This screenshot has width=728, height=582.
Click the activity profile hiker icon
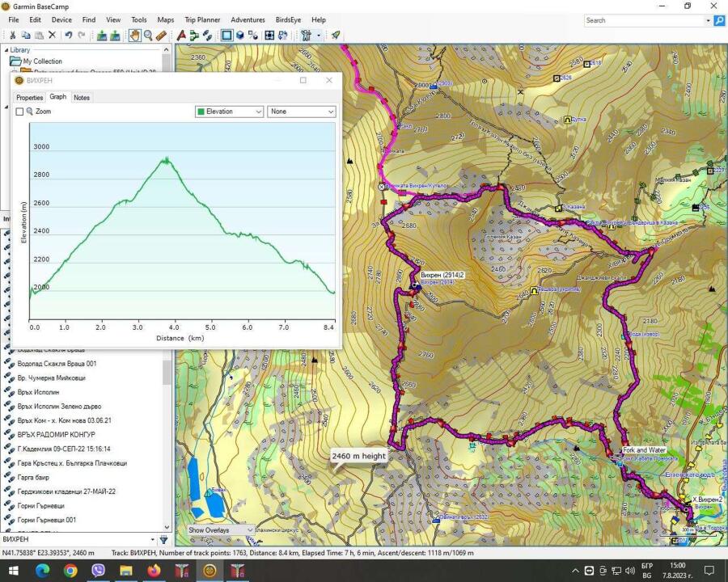click(x=306, y=36)
